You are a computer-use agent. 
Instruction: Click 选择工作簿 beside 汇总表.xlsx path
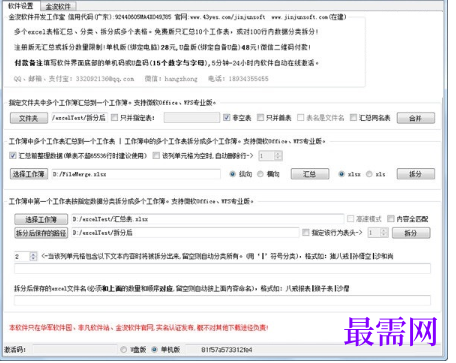pyautogui.click(x=41, y=219)
